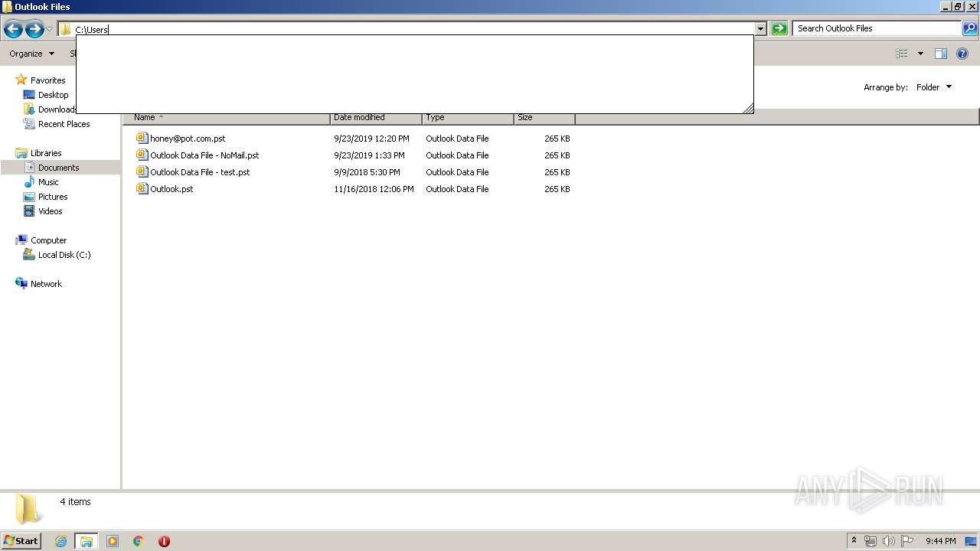Click the honey@pot.com.pst file icon
This screenshot has height=551, width=980.
point(142,138)
